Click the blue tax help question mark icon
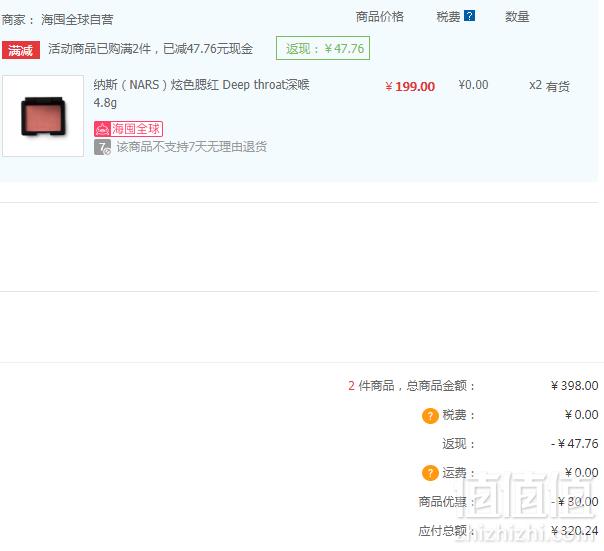 tap(469, 16)
